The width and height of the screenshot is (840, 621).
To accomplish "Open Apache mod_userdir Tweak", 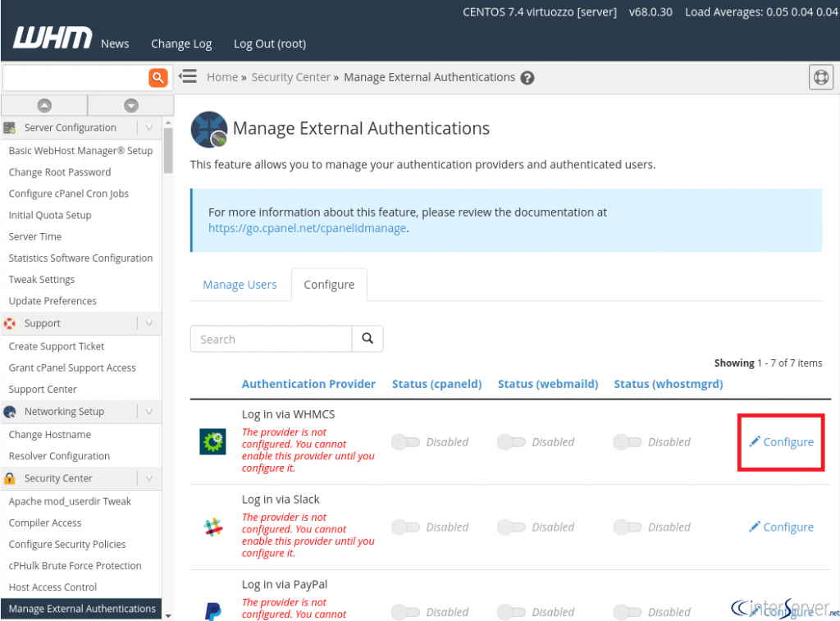I will 70,501.
